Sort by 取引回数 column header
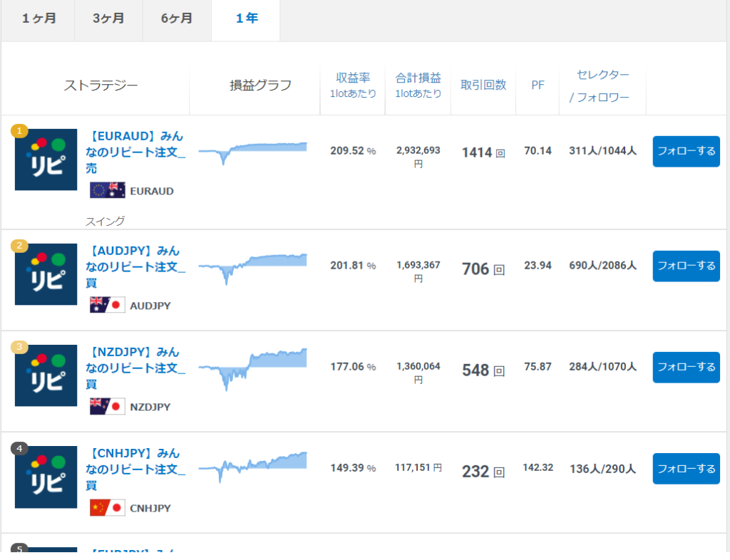Viewport: 730px width, 560px height. click(483, 85)
